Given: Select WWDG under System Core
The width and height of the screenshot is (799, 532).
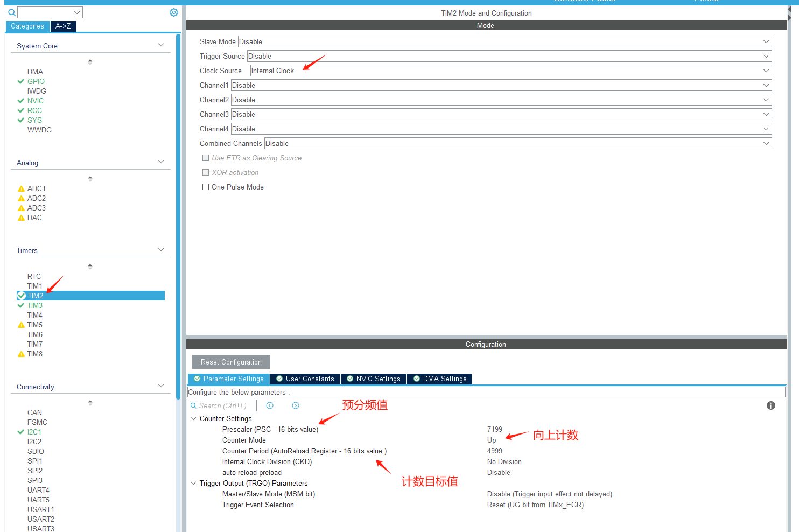Looking at the screenshot, I should [39, 130].
